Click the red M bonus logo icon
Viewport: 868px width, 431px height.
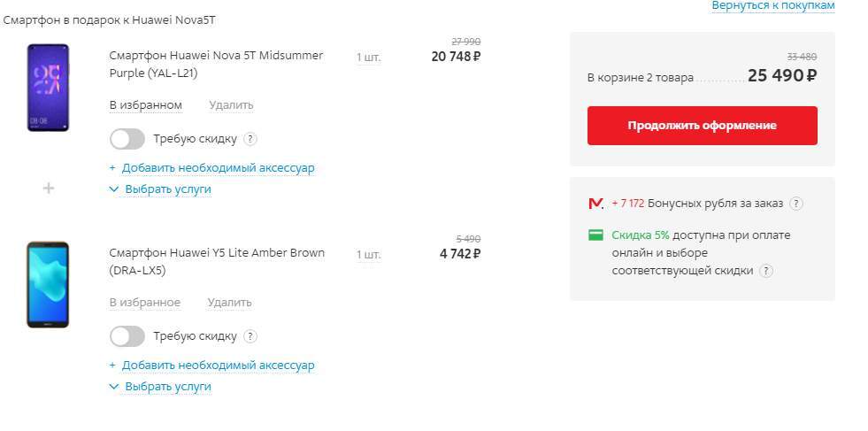(x=595, y=204)
